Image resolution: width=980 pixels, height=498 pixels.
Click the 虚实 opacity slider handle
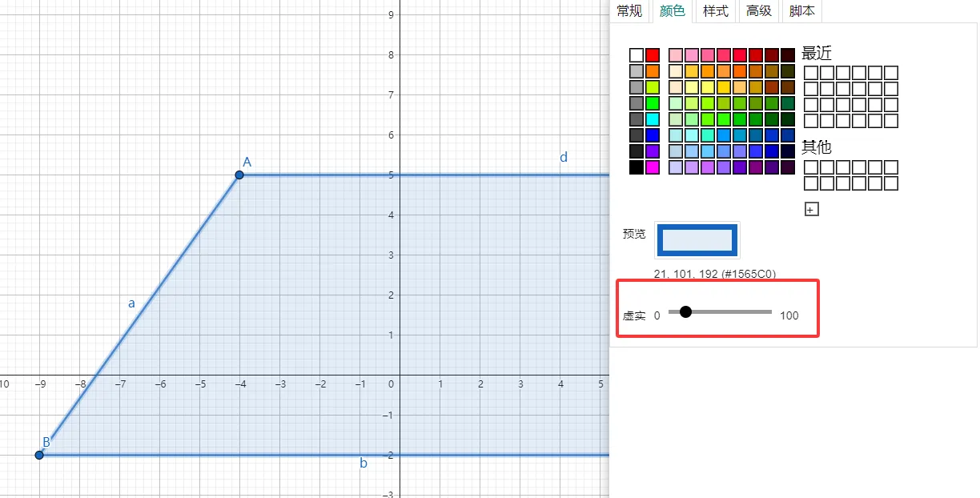point(685,311)
